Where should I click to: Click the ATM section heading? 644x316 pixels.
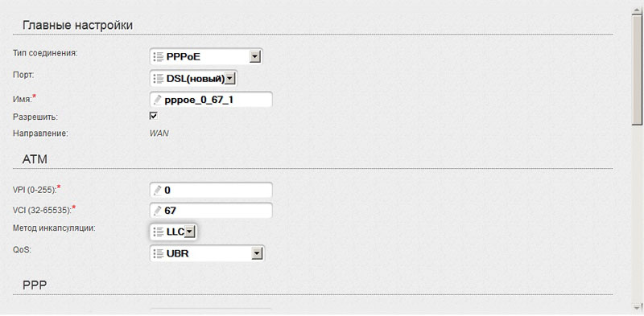35,159
